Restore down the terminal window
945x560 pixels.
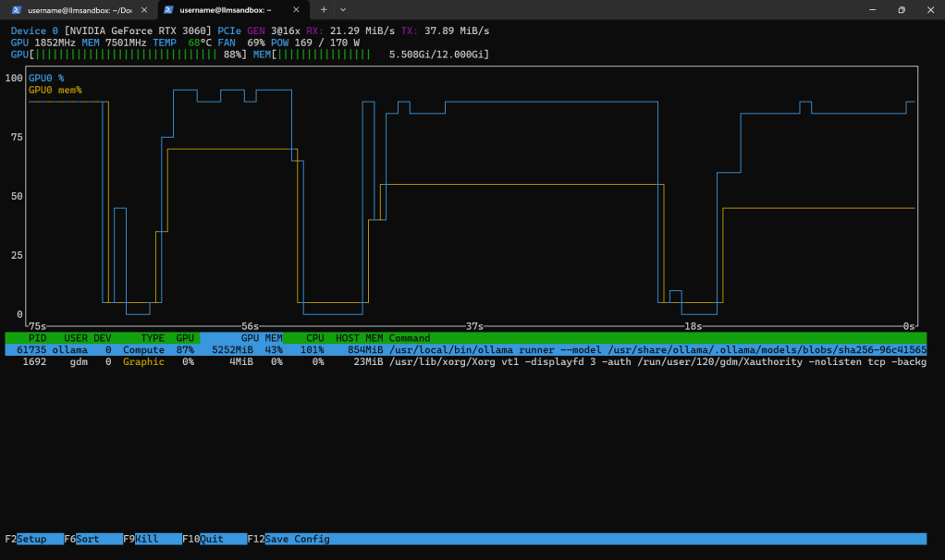(x=902, y=9)
